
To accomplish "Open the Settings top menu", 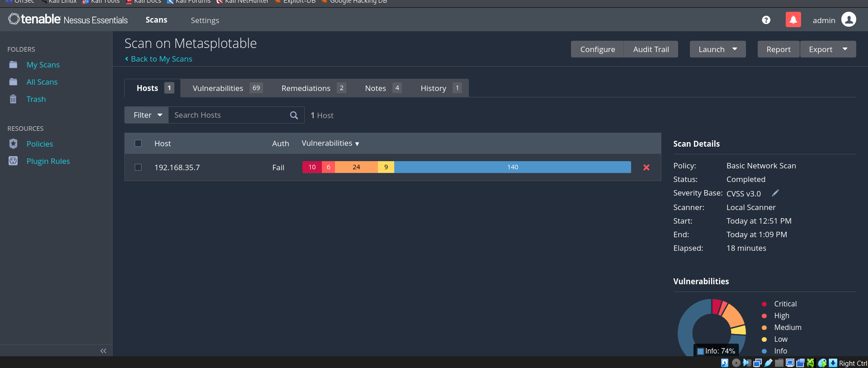I will (x=205, y=20).
